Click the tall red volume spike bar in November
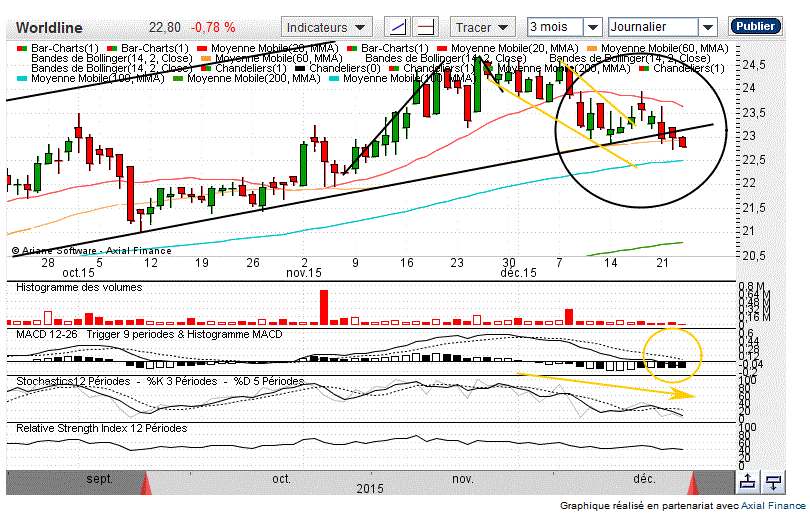This screenshot has width=810, height=520. coord(324,308)
